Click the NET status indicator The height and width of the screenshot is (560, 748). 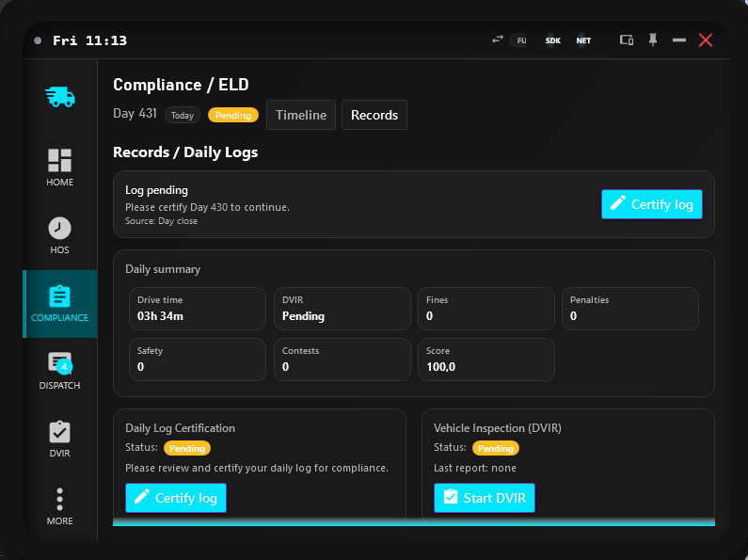point(583,40)
